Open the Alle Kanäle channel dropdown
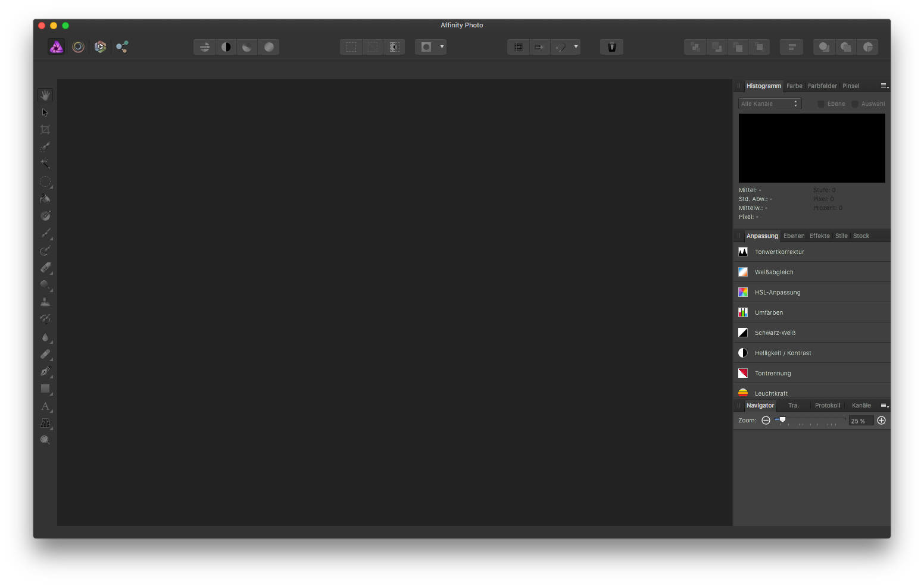The width and height of the screenshot is (924, 586). (770, 104)
